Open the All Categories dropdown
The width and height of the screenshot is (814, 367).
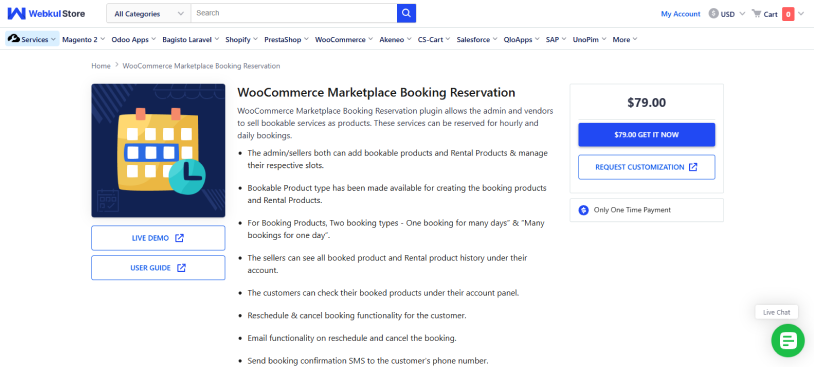(x=148, y=13)
